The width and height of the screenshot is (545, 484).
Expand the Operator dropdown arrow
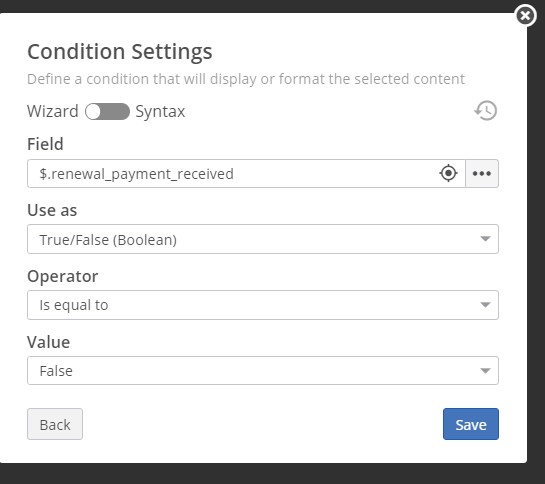point(485,305)
